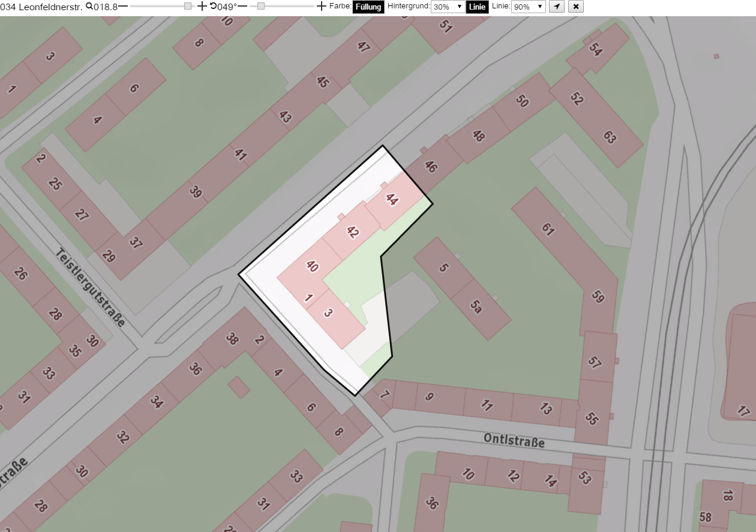Click the zoom slider handle
This screenshot has height=532, width=756.
click(x=188, y=6)
